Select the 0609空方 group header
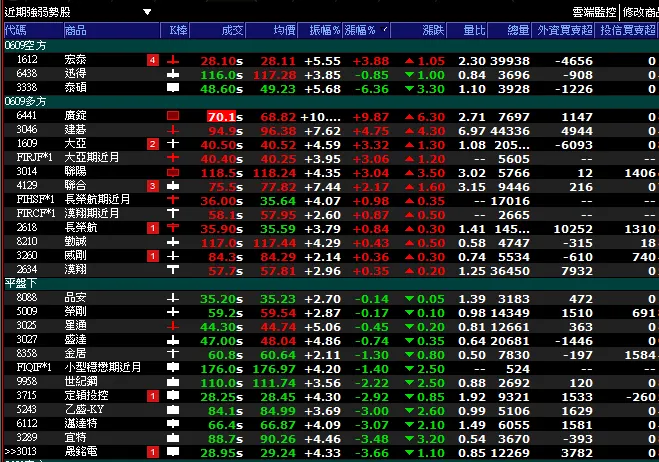This screenshot has width=659, height=462. point(25,45)
